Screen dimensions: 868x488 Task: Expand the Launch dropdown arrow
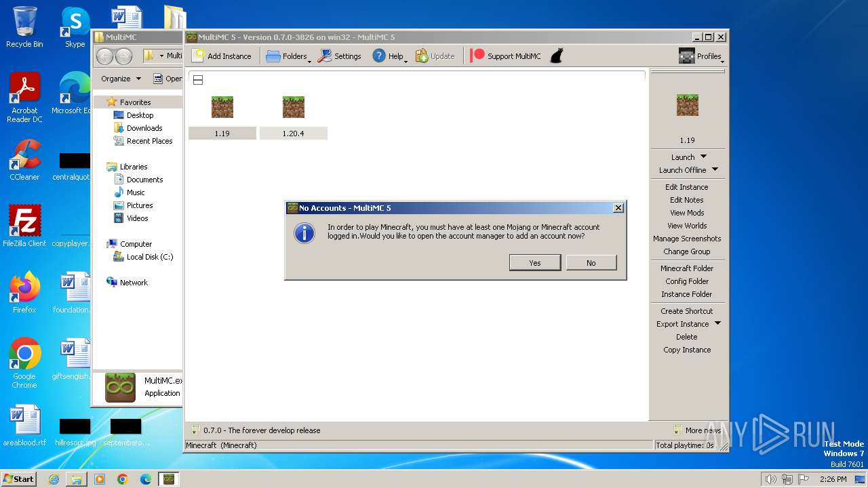pyautogui.click(x=703, y=157)
